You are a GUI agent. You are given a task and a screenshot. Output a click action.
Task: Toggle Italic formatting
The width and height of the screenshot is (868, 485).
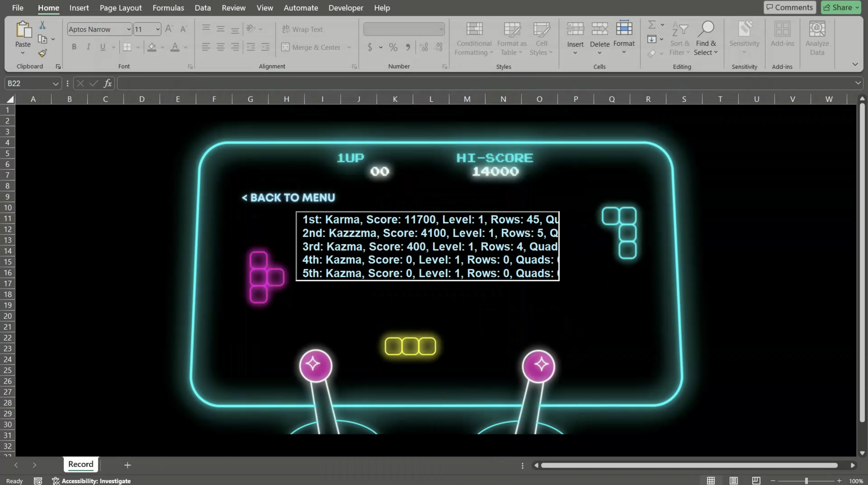(x=88, y=47)
